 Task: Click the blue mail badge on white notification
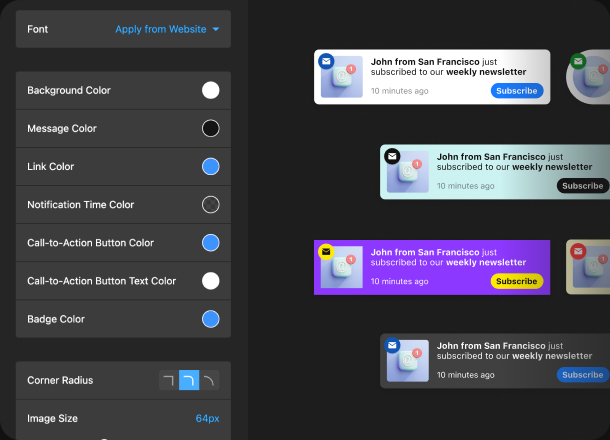pyautogui.click(x=326, y=61)
